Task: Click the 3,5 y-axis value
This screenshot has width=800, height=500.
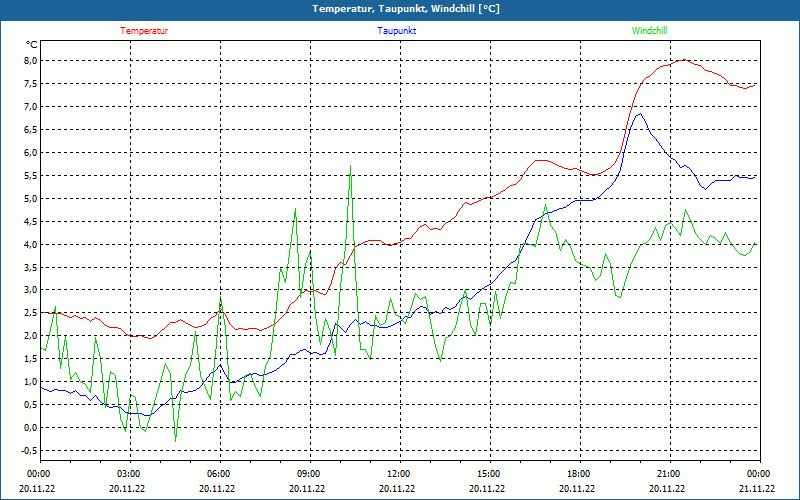Action: [x=31, y=267]
